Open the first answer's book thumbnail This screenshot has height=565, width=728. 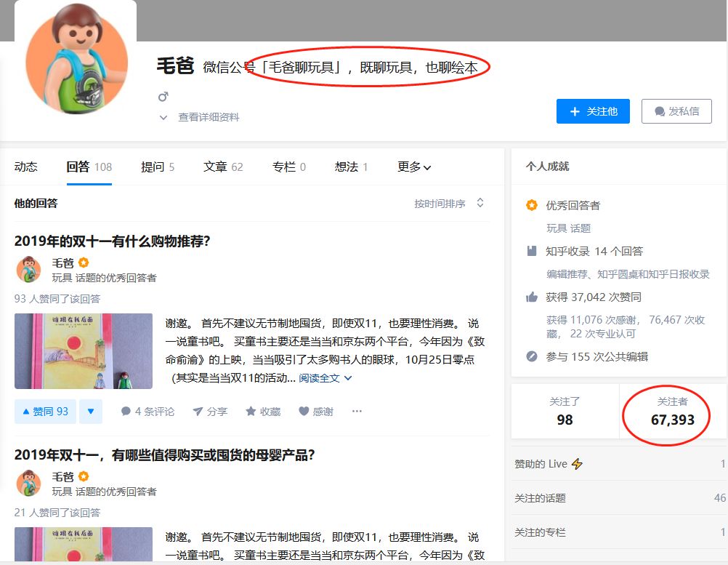84,350
